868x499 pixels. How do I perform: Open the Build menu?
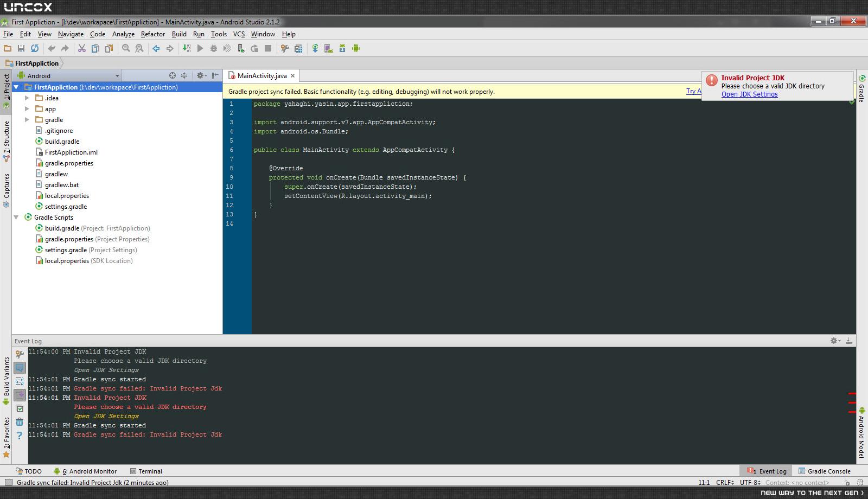point(179,34)
